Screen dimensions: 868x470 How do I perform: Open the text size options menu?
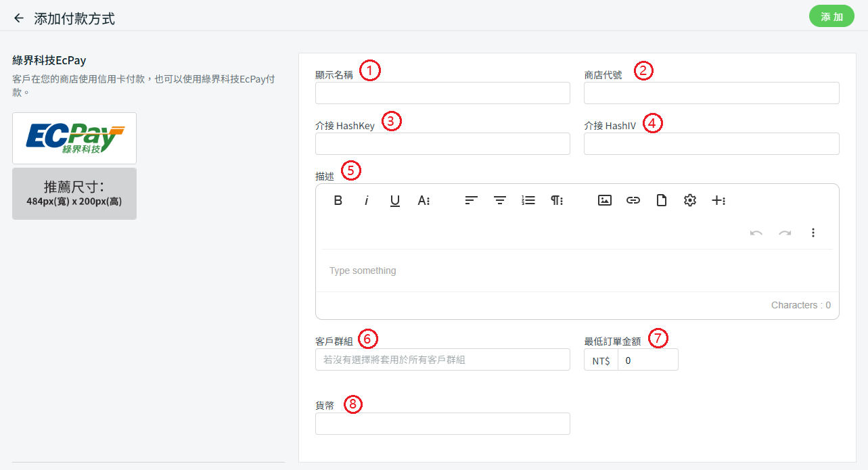pos(424,200)
